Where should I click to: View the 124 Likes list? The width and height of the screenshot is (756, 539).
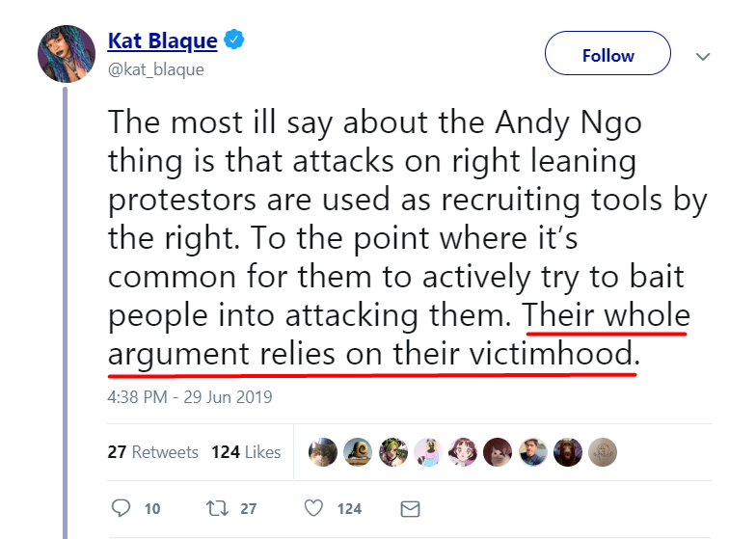coord(246,452)
